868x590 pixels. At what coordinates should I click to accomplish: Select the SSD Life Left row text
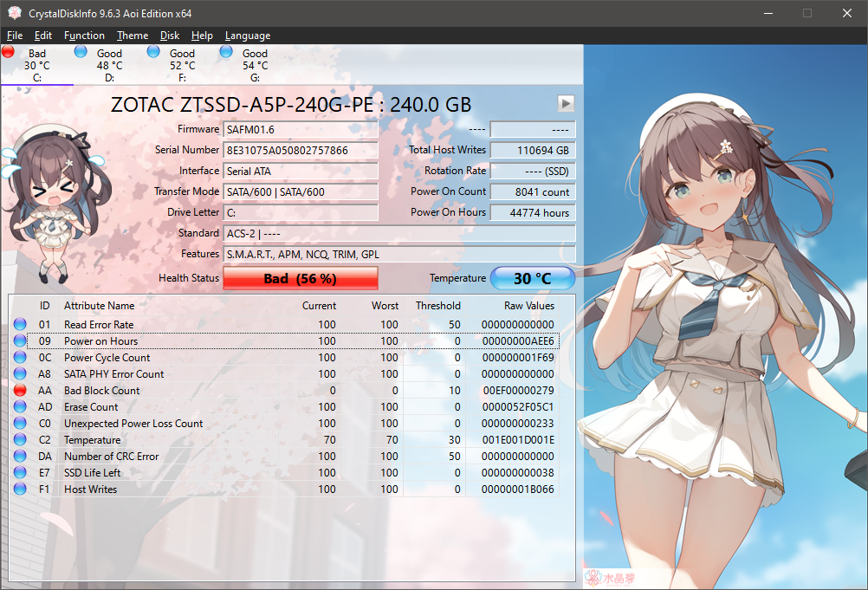(x=92, y=473)
